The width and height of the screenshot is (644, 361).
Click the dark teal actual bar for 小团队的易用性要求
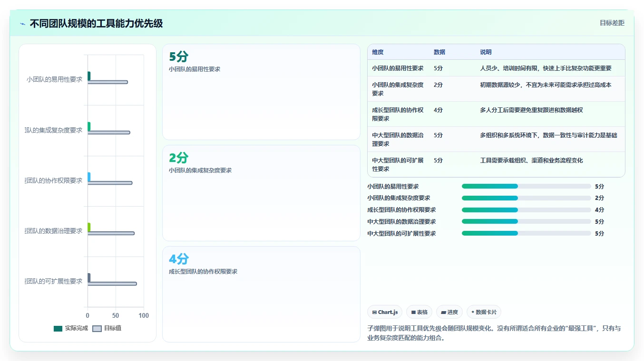pyautogui.click(x=89, y=76)
